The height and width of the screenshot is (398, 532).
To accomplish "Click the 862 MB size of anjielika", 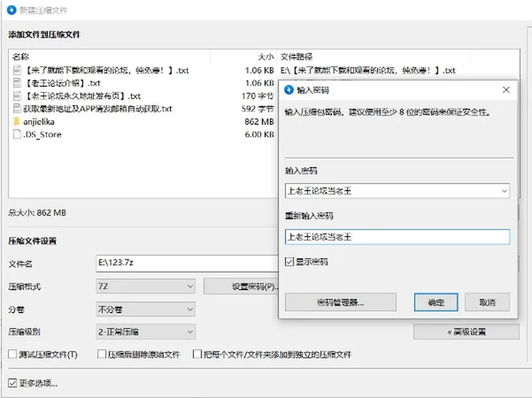I will pyautogui.click(x=259, y=122).
